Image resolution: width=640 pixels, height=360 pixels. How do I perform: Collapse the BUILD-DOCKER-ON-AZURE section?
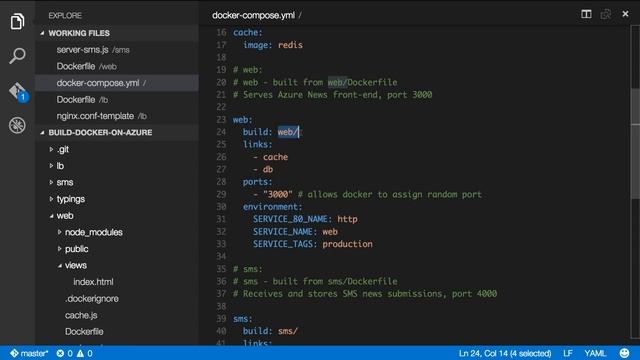coord(42,133)
